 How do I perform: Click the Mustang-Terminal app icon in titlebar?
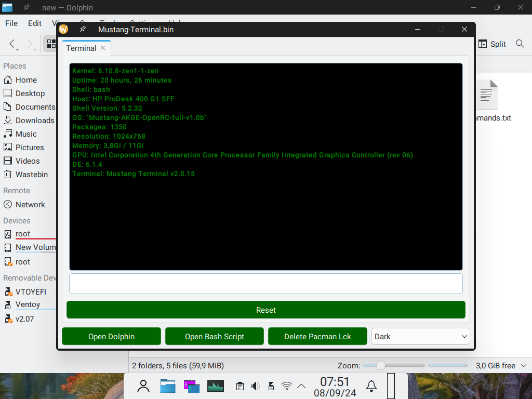click(x=63, y=29)
